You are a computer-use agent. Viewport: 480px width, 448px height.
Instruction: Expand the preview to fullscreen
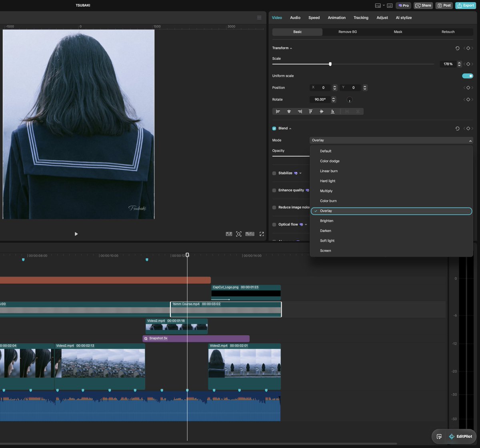262,234
